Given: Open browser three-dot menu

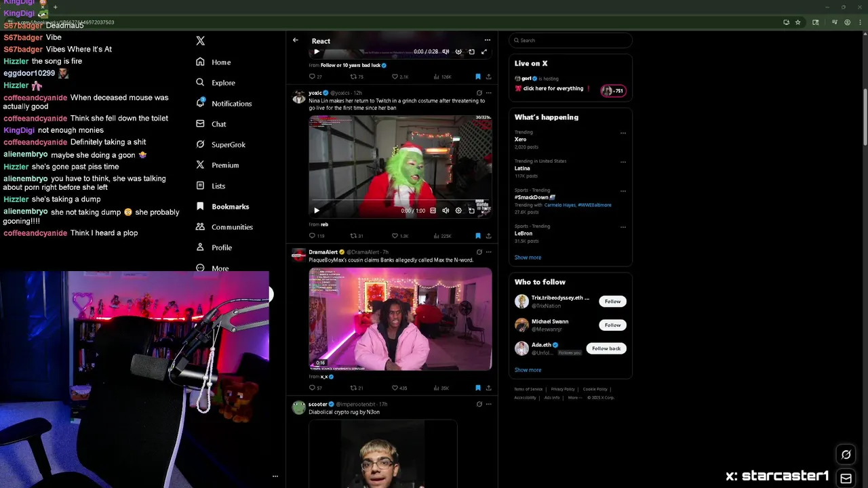Looking at the screenshot, I should pyautogui.click(x=861, y=22).
